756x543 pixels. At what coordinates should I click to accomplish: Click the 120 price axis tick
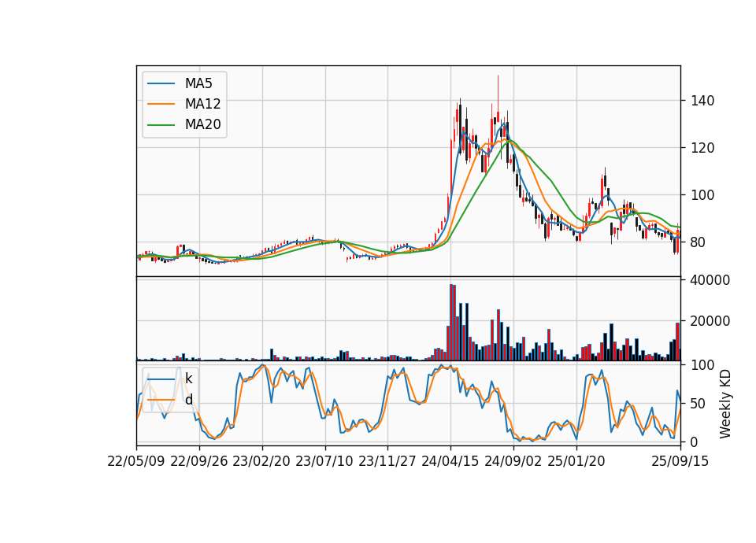(702, 148)
